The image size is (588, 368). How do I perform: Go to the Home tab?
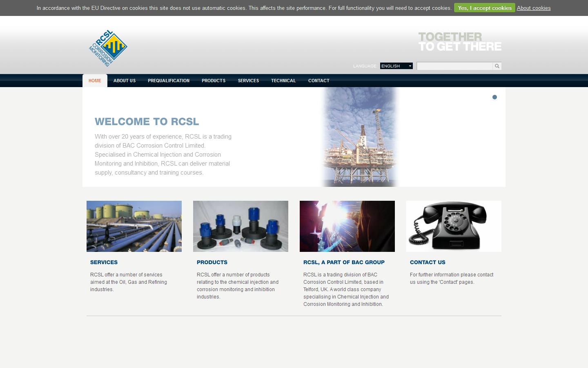click(95, 81)
